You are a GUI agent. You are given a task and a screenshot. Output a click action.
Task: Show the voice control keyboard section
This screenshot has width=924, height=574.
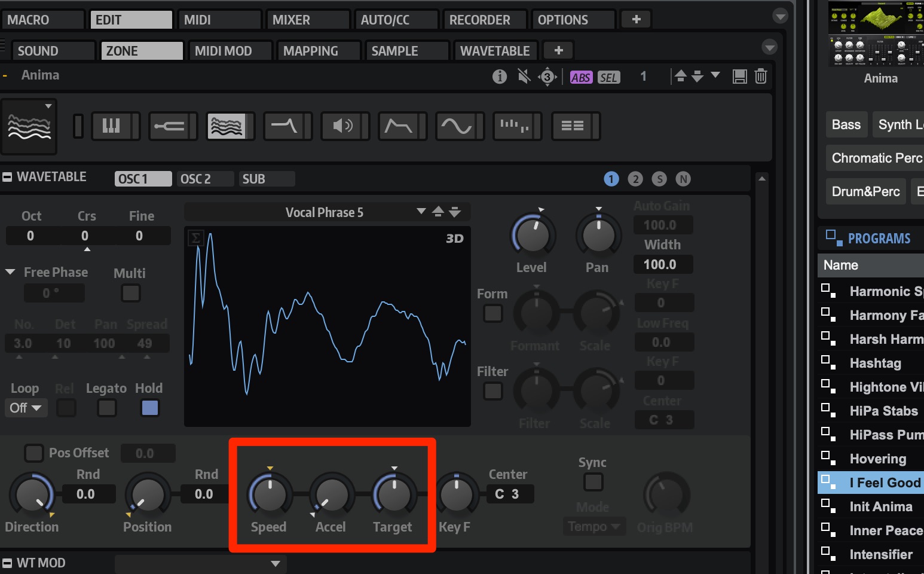coord(111,126)
